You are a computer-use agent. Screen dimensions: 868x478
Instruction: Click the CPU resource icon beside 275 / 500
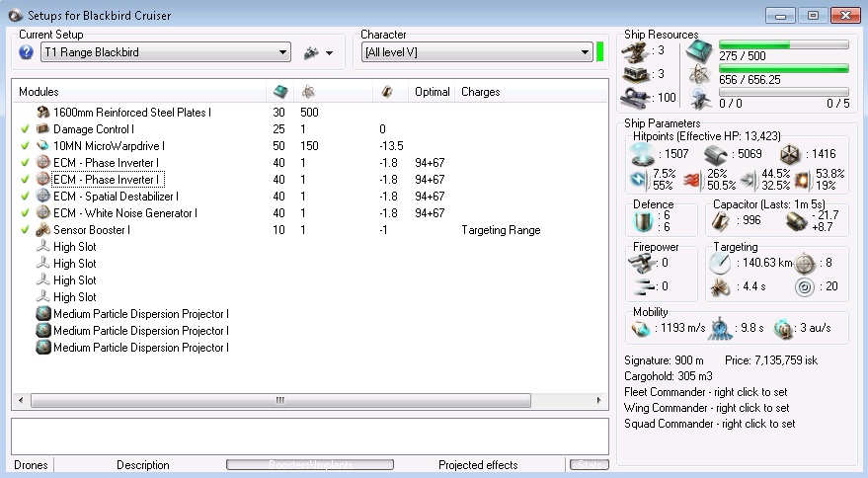coord(699,51)
